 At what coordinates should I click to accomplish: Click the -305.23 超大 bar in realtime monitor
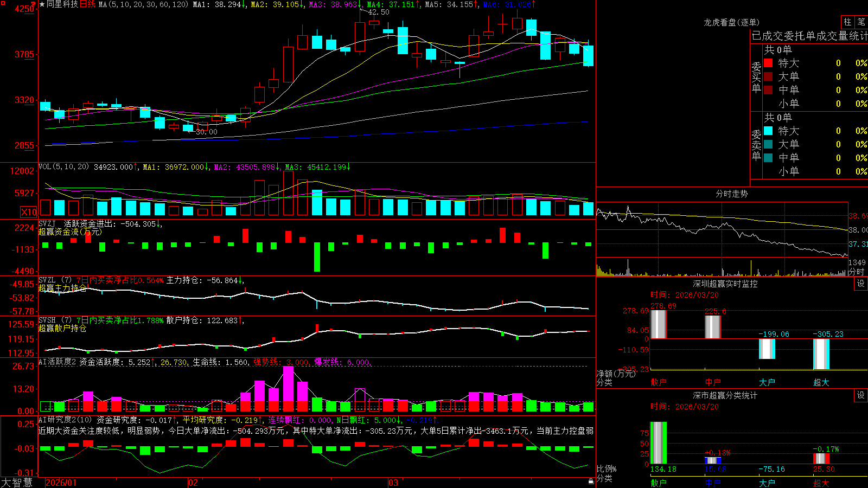821,354
